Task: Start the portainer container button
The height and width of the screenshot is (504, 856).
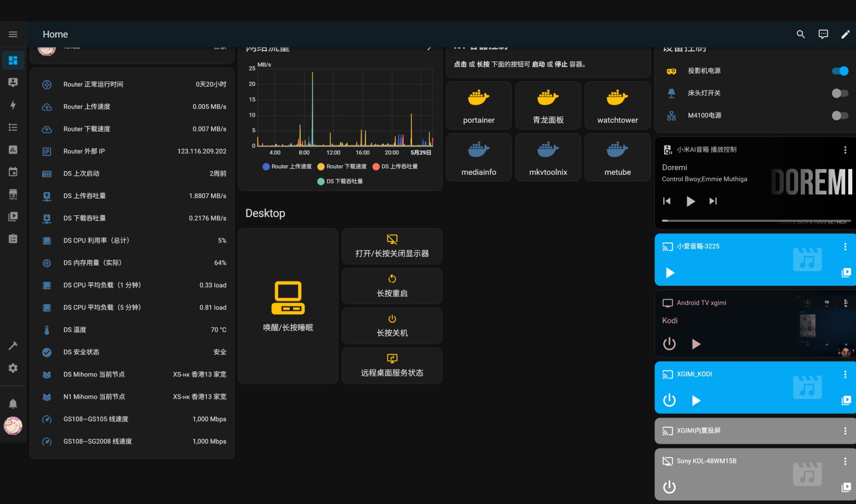Action: tap(479, 105)
